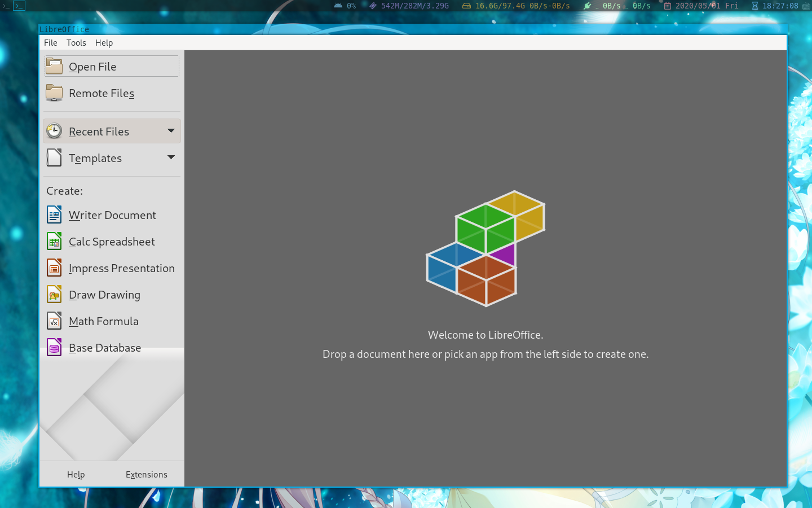The image size is (812, 508).
Task: Click the 16.6G/97.4G disk usage reading
Action: coord(500,6)
